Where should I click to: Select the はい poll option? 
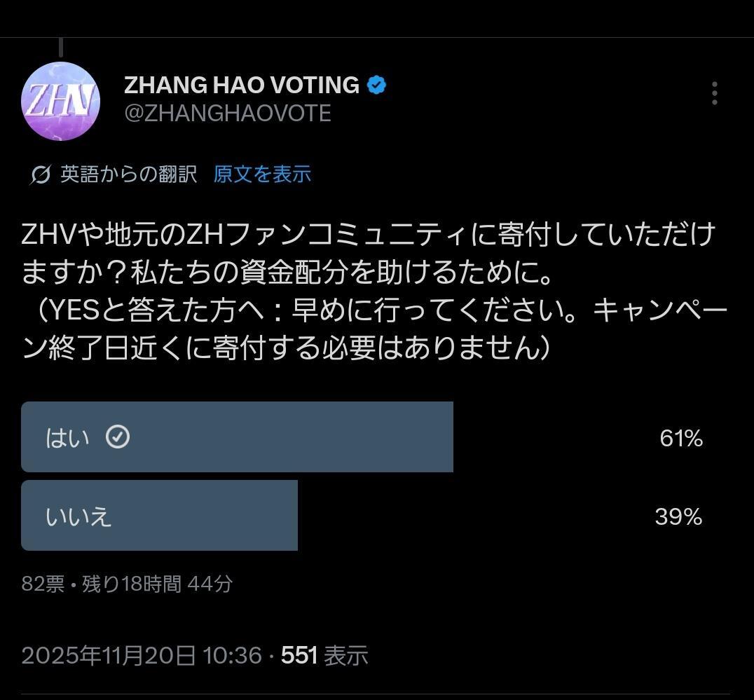[68, 438]
